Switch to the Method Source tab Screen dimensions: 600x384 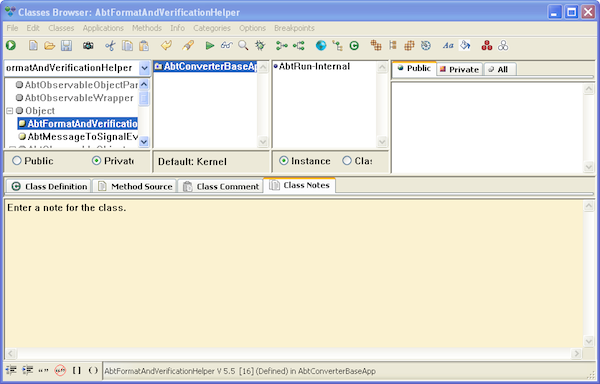[x=135, y=186]
